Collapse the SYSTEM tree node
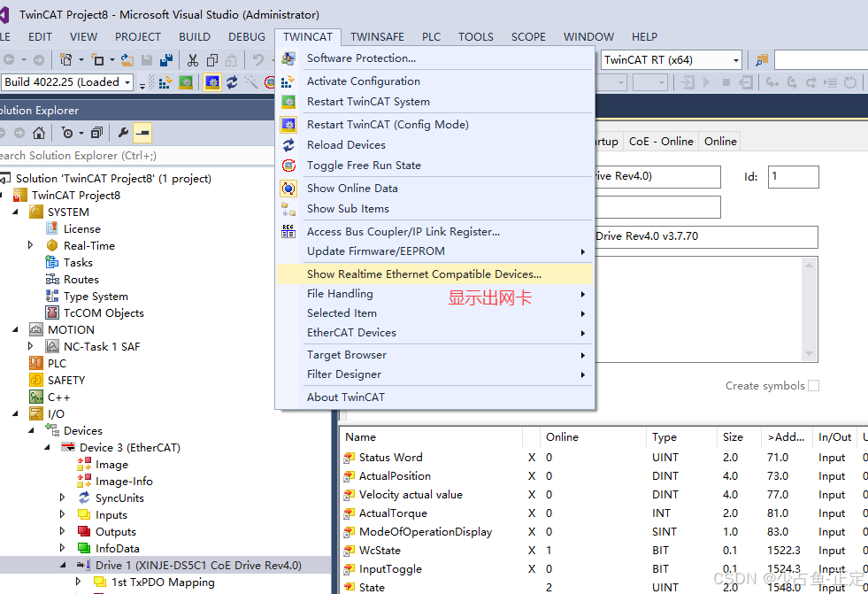The height and width of the screenshot is (594, 868). pos(15,212)
